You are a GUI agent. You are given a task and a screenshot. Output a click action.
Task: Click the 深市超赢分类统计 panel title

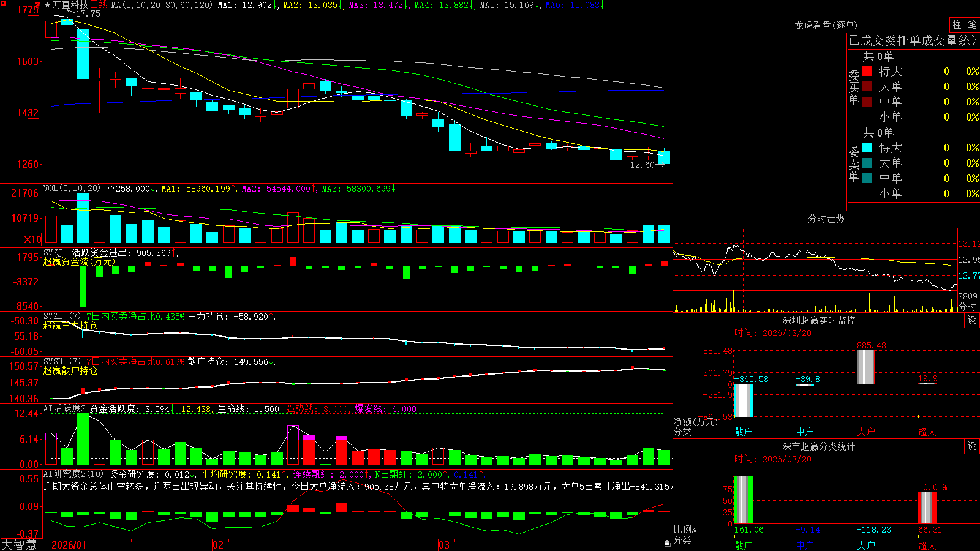click(818, 446)
